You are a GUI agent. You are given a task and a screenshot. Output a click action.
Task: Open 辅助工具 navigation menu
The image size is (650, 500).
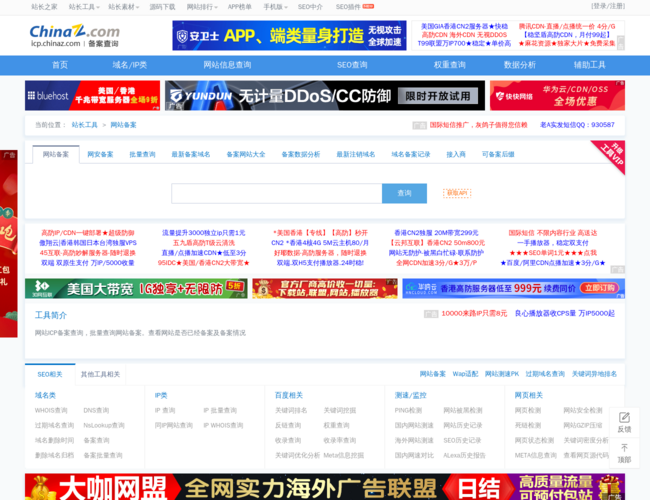click(589, 65)
